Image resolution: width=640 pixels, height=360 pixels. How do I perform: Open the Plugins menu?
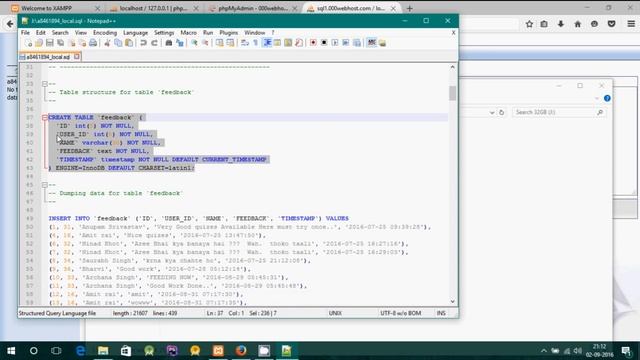[229, 33]
